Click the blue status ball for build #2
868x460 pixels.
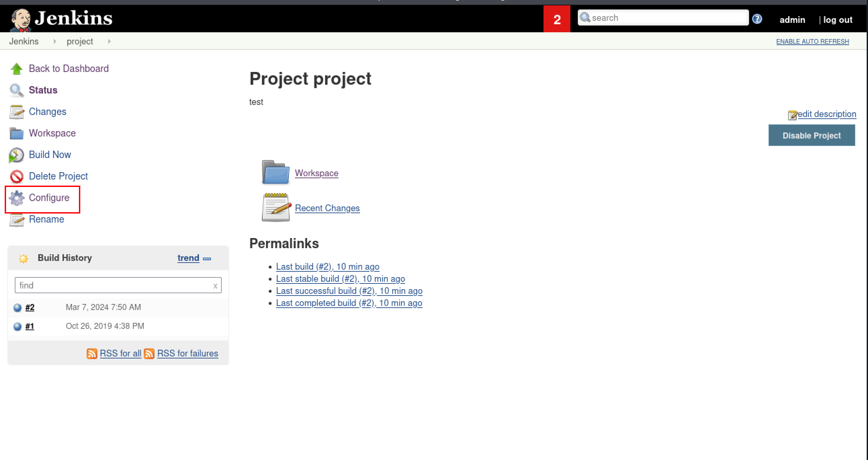(x=17, y=308)
